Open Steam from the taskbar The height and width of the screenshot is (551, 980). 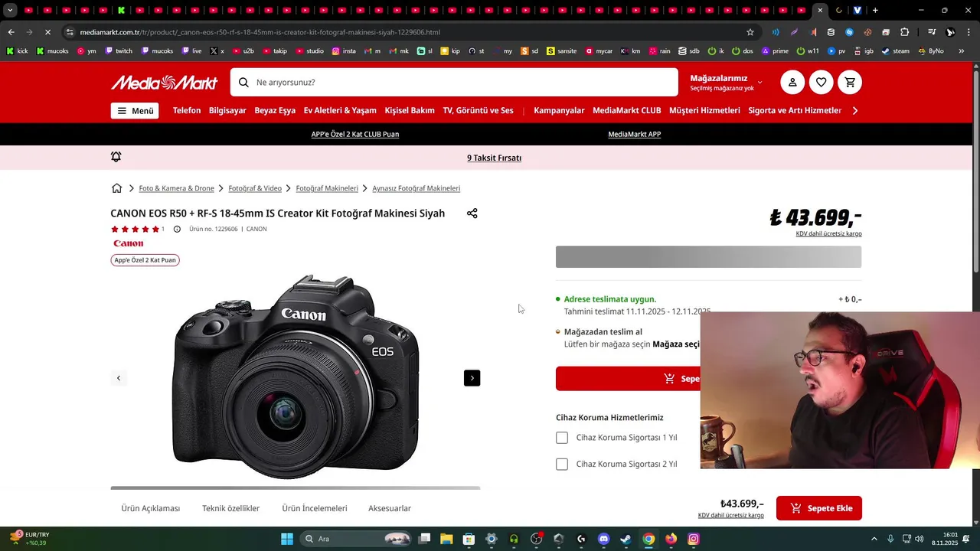626,539
